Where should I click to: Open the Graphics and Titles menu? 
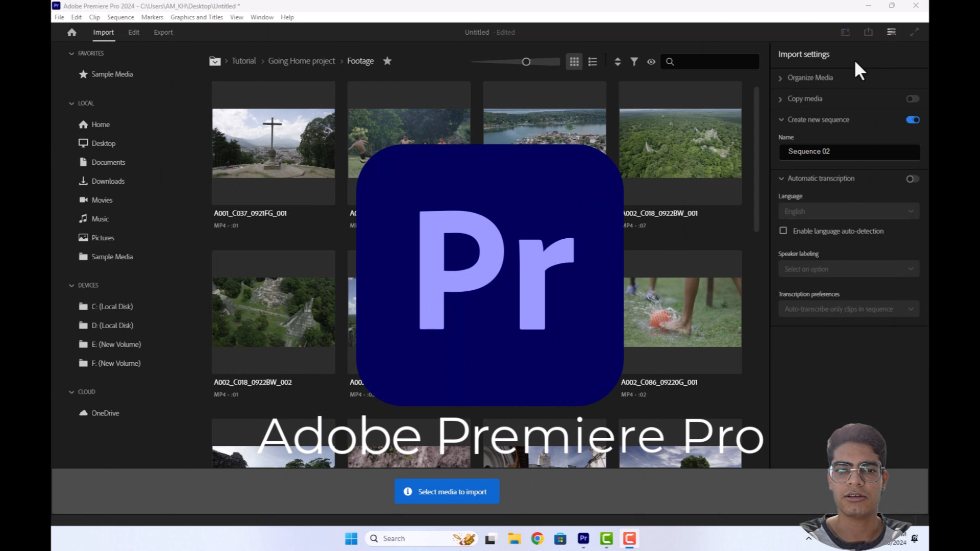tap(197, 17)
